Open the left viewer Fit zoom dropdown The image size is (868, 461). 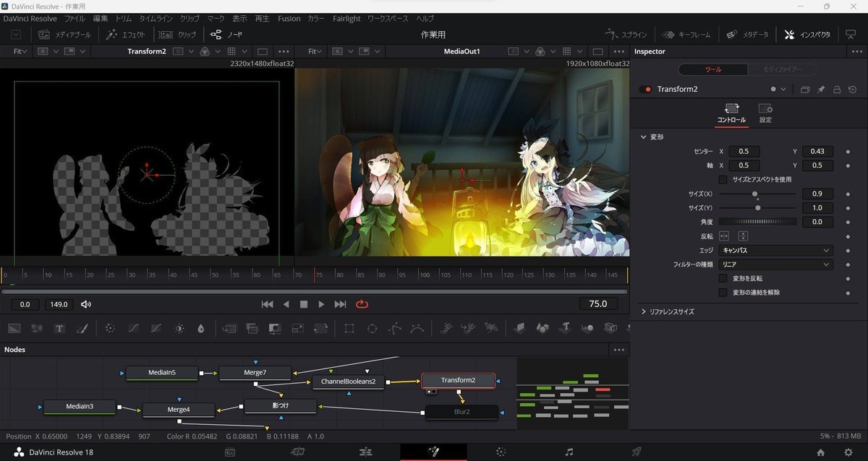click(20, 51)
